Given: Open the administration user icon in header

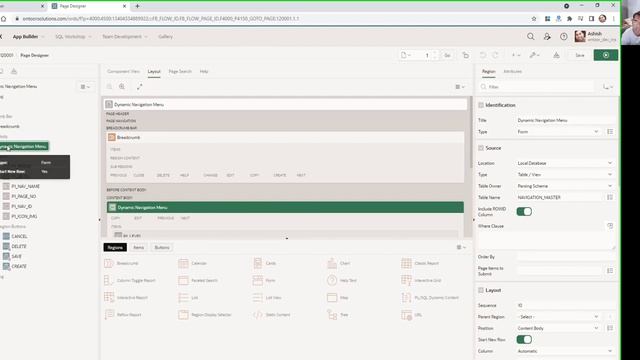Looking at the screenshot, I should 547,37.
